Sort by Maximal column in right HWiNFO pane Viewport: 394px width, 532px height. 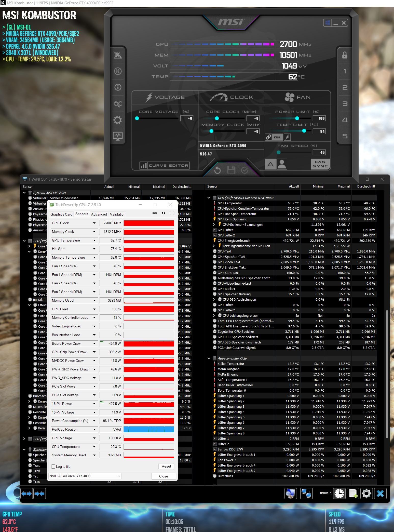pos(338,186)
